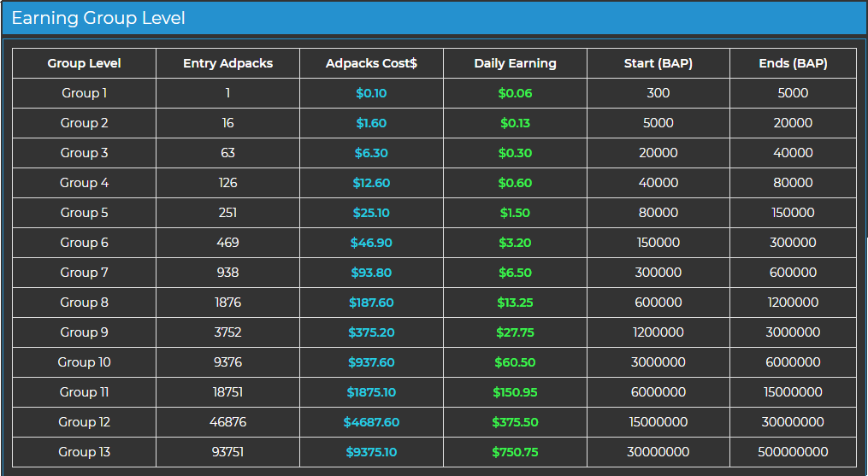The image size is (868, 476).
Task: Select the Group 7 row label
Action: tap(84, 273)
